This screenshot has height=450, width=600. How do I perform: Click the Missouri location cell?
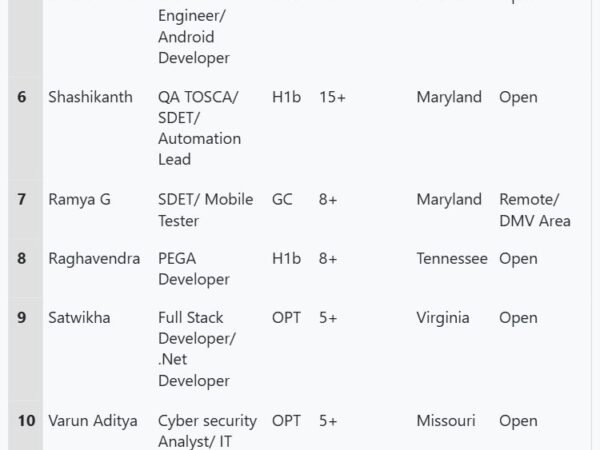[x=446, y=421]
